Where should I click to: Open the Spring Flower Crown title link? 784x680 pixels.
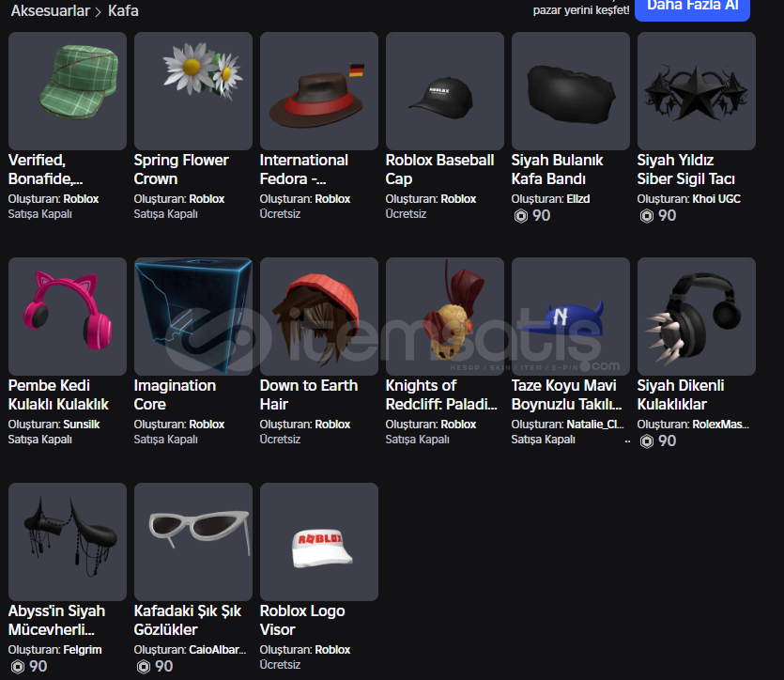tap(181, 169)
